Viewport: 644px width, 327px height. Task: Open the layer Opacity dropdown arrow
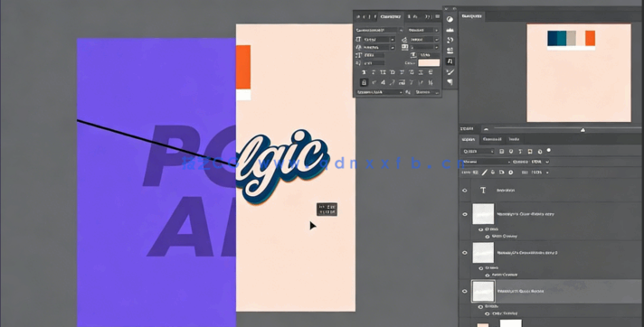pyautogui.click(x=547, y=162)
